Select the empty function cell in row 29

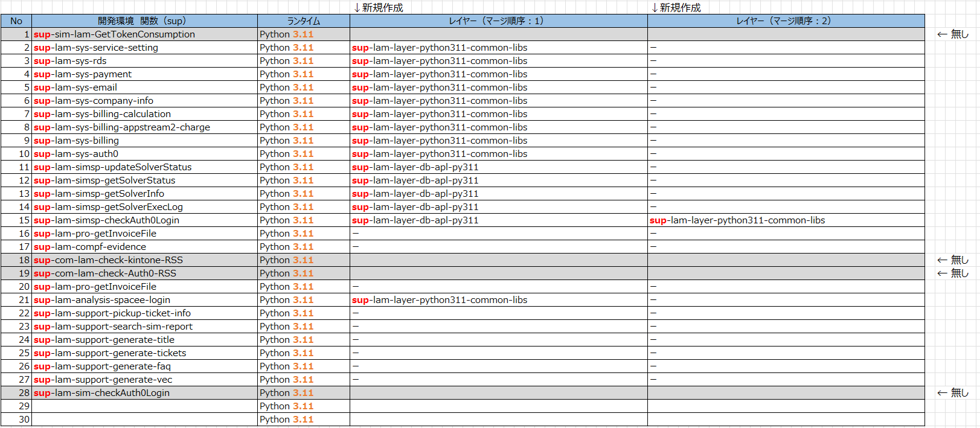144,406
